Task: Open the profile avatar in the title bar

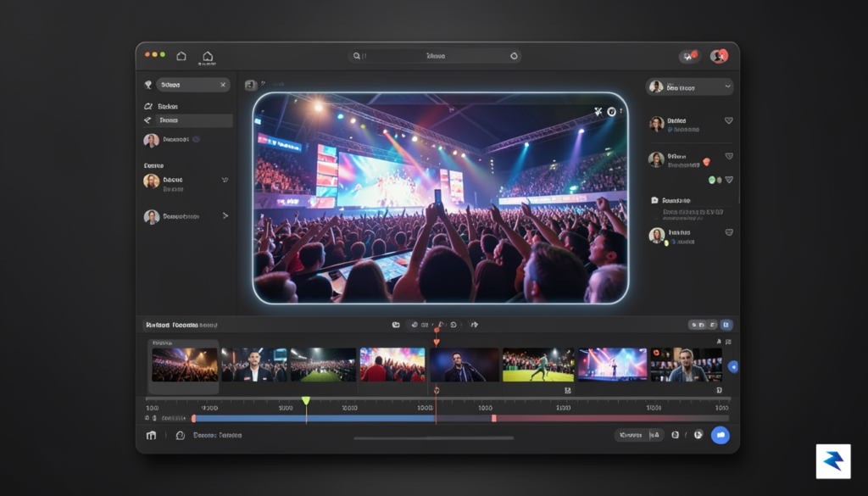Action: 719,56
